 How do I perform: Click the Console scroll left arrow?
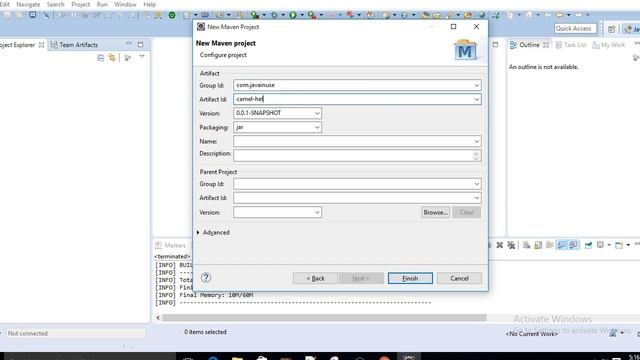coord(158,318)
